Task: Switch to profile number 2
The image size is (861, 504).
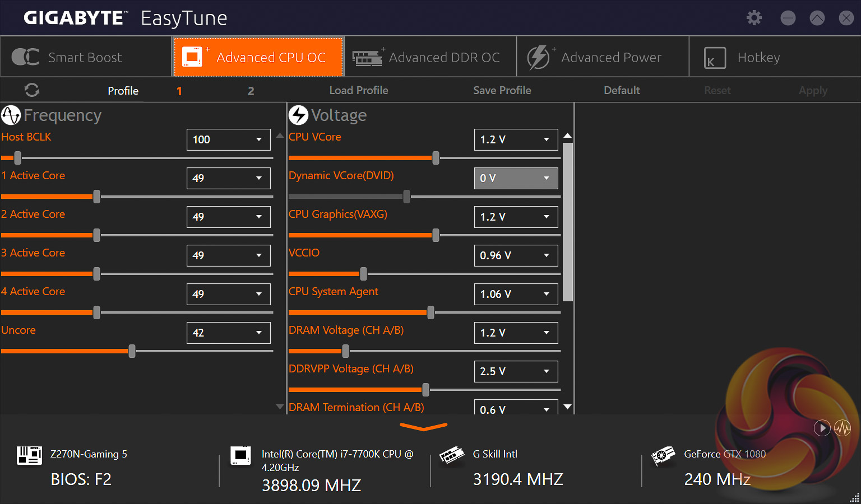Action: pos(251,91)
